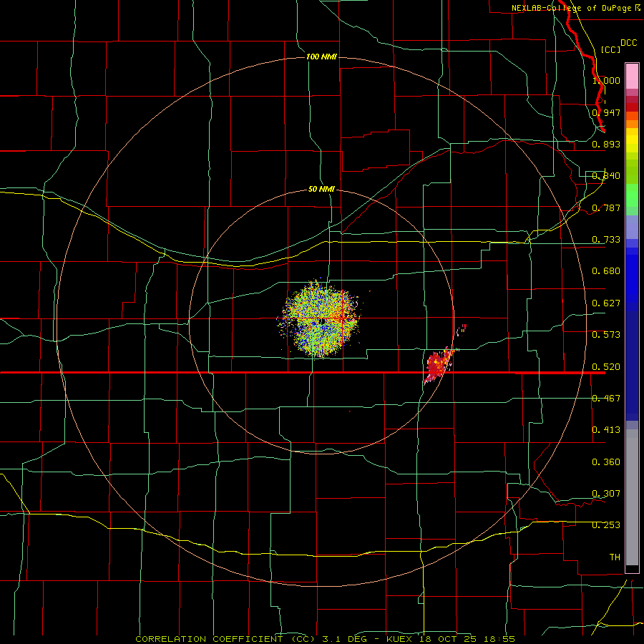644x644 pixels.
Task: Click the small pink echo northeast of red storm
Action: [462, 329]
